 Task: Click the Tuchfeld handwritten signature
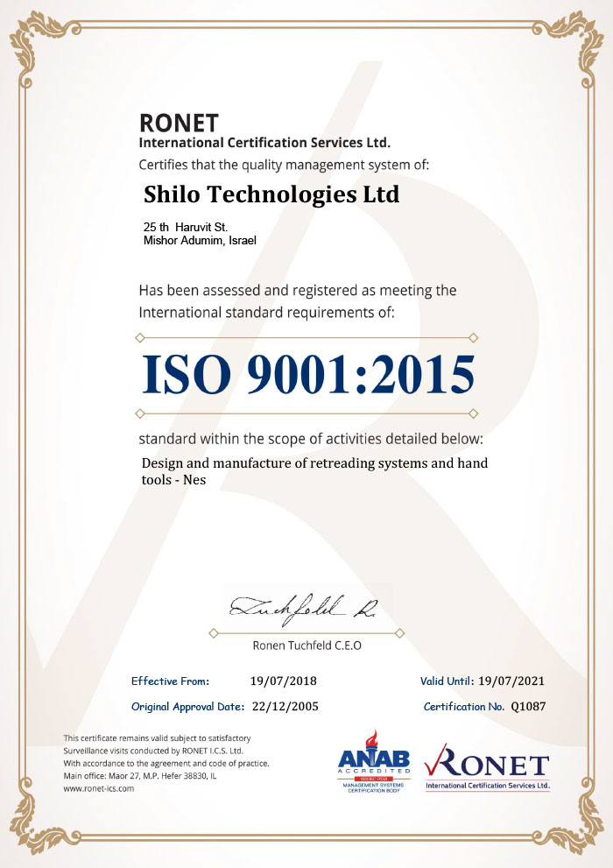pos(303,610)
